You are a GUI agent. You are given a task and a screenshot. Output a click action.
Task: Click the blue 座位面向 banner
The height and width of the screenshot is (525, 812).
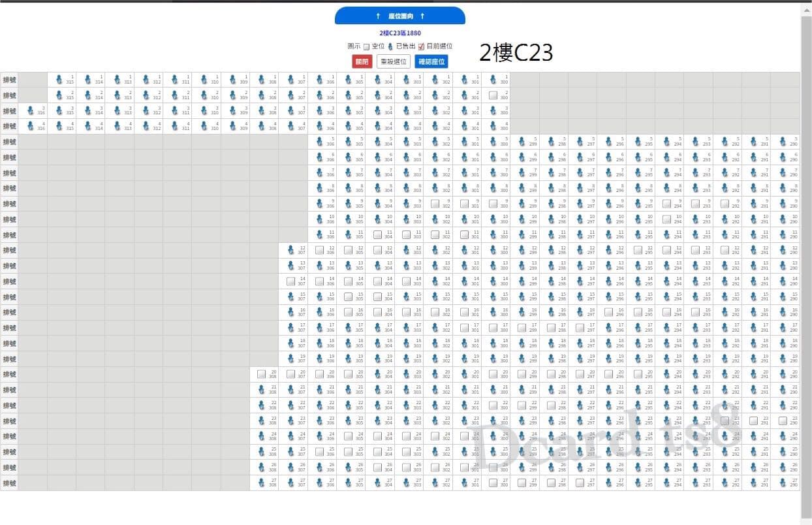click(x=400, y=16)
